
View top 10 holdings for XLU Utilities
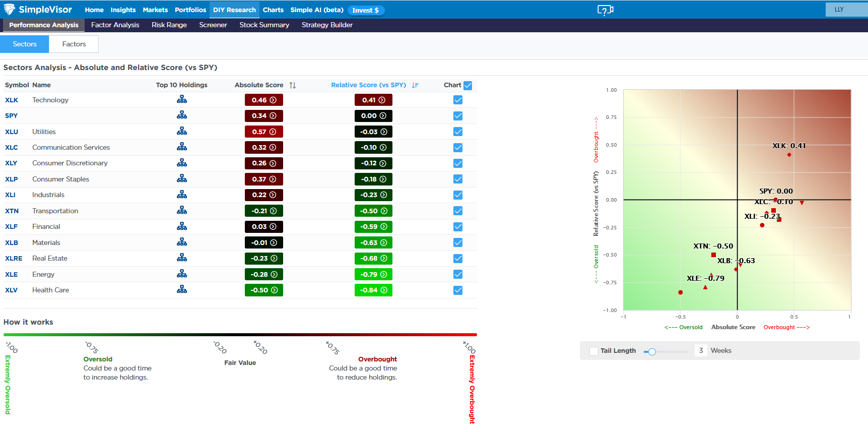[182, 131]
